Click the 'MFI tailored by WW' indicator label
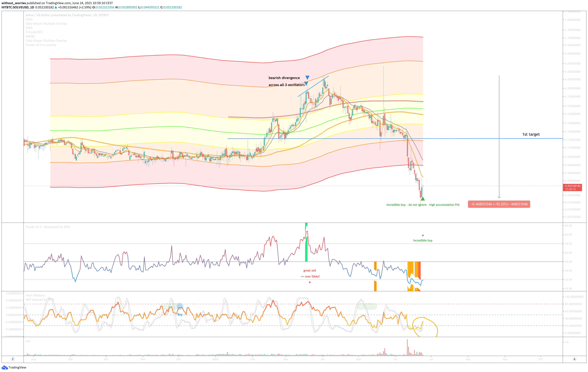Image resolution: width=588 pixels, height=372 pixels. pos(40,300)
